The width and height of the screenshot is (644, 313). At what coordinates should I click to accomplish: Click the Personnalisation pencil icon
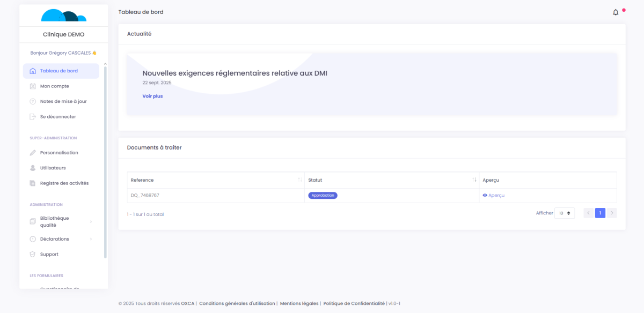(x=33, y=153)
